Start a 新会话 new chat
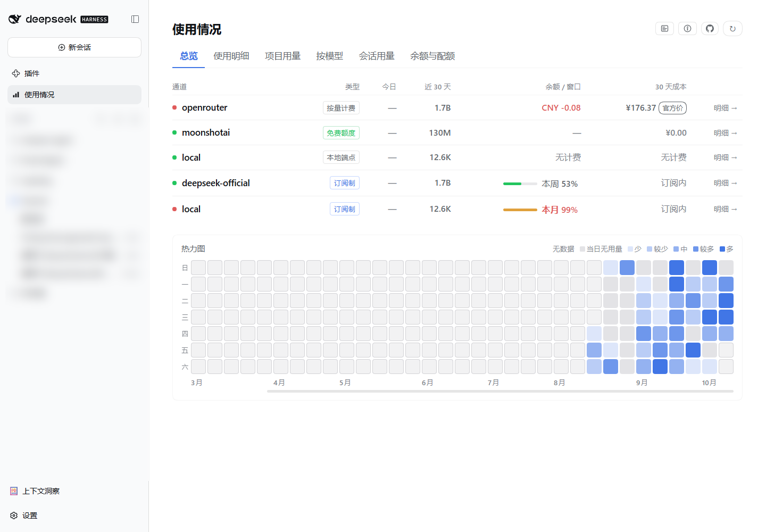This screenshot has height=532, width=766. point(74,47)
